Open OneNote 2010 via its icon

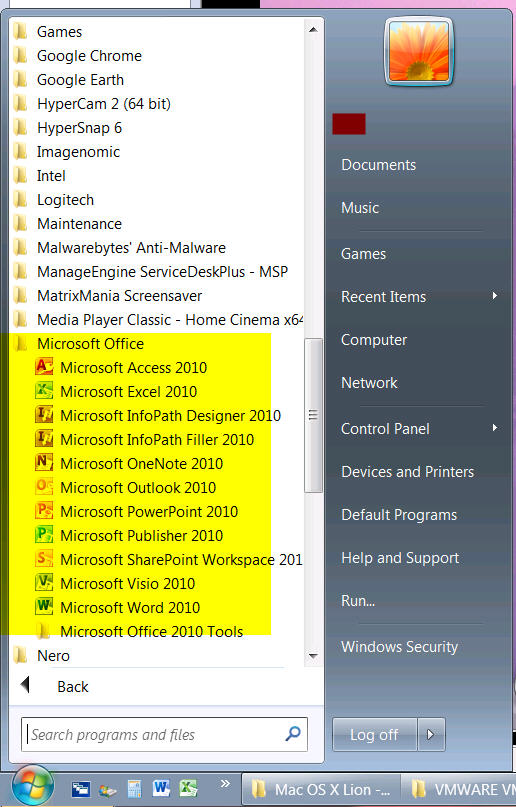tap(44, 463)
